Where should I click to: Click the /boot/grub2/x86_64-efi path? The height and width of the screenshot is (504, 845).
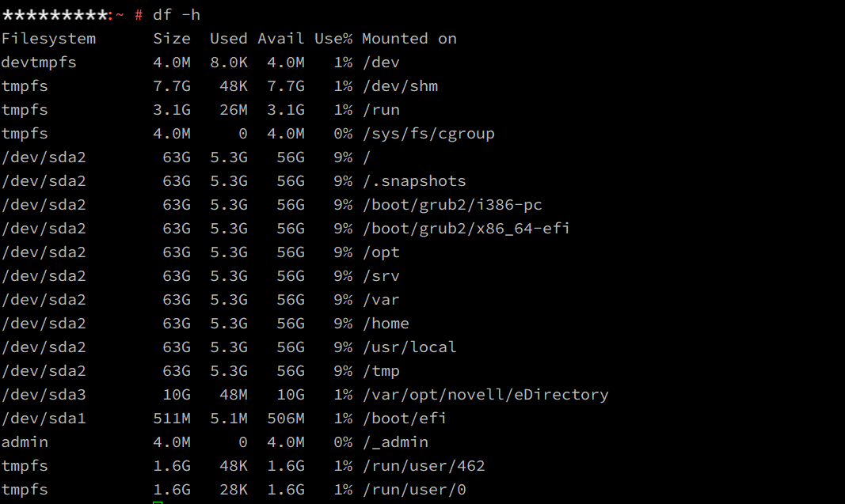(466, 229)
